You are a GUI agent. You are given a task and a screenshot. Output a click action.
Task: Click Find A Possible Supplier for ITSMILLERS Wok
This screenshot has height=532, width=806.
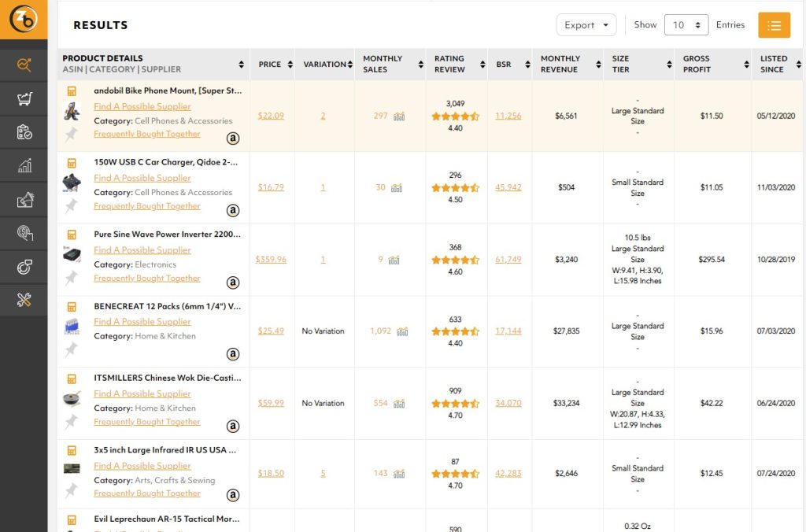pyautogui.click(x=142, y=393)
